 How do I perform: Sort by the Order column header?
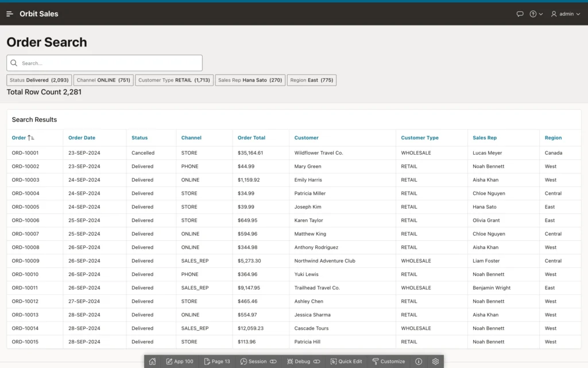(19, 138)
